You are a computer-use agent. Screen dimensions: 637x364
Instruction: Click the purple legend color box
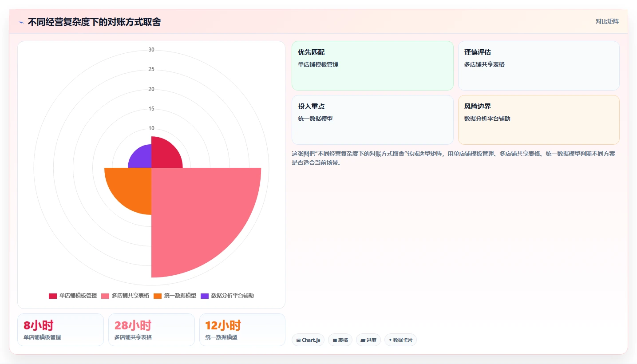pos(205,296)
